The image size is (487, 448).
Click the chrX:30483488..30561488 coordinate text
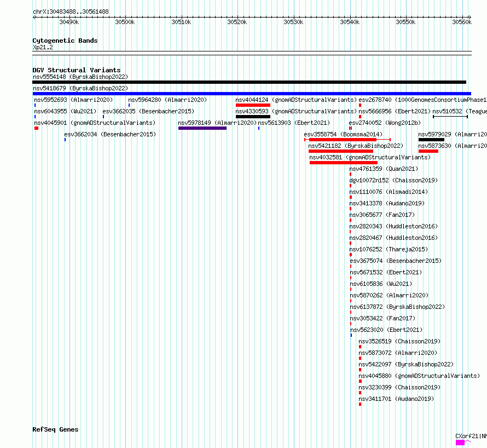71,12
